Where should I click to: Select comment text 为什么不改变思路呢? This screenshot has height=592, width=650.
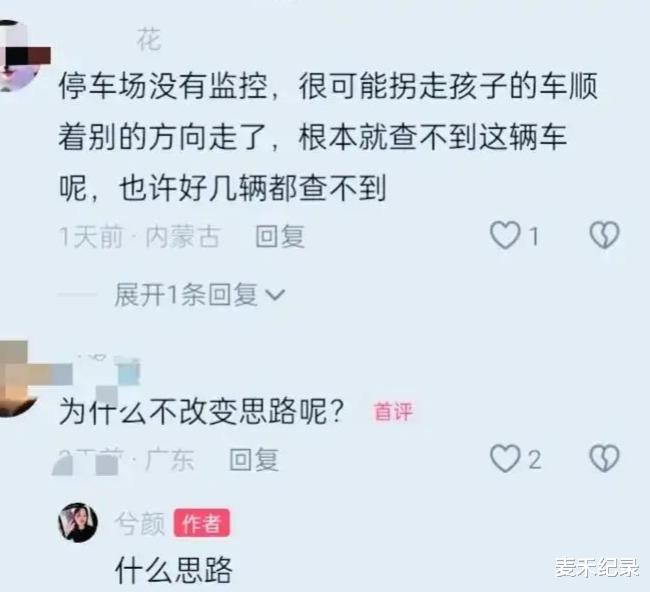coord(201,412)
